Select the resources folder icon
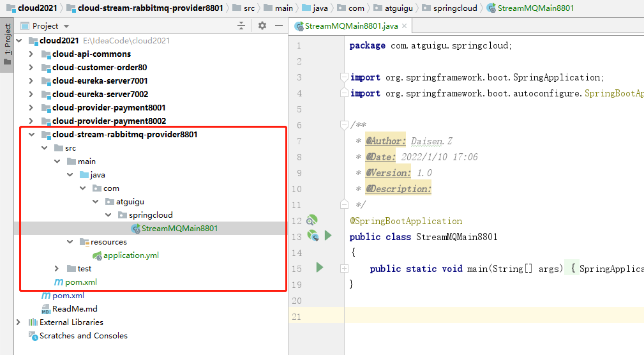The image size is (644, 355). coord(84,242)
